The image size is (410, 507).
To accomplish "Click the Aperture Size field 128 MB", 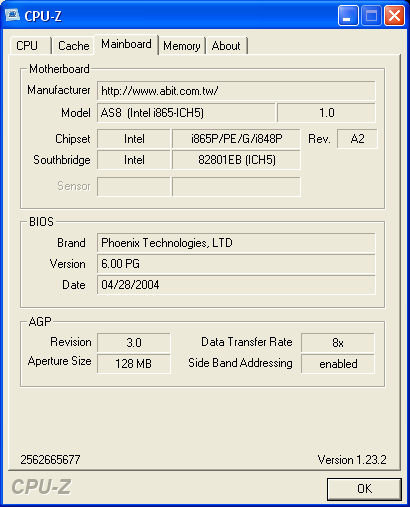I will pos(134,364).
